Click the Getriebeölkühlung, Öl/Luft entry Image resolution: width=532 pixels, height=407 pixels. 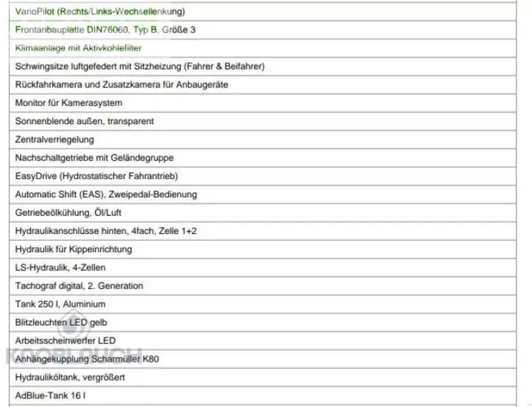[x=68, y=212]
